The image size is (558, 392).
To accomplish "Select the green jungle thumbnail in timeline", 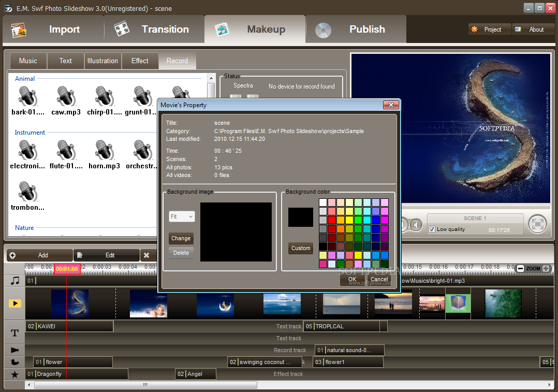I will tap(503, 303).
